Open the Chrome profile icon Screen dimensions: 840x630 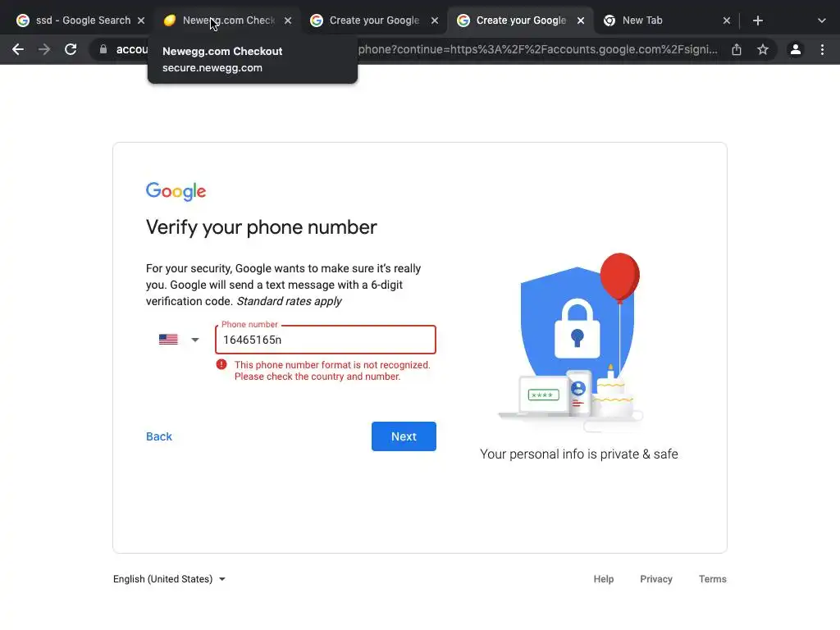796,49
